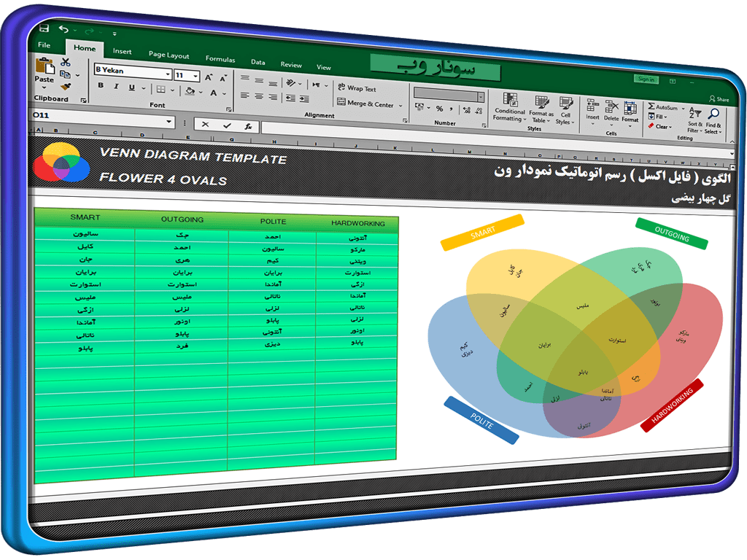Click Align Left icon
Screen dimensions: 747x560
(245, 95)
